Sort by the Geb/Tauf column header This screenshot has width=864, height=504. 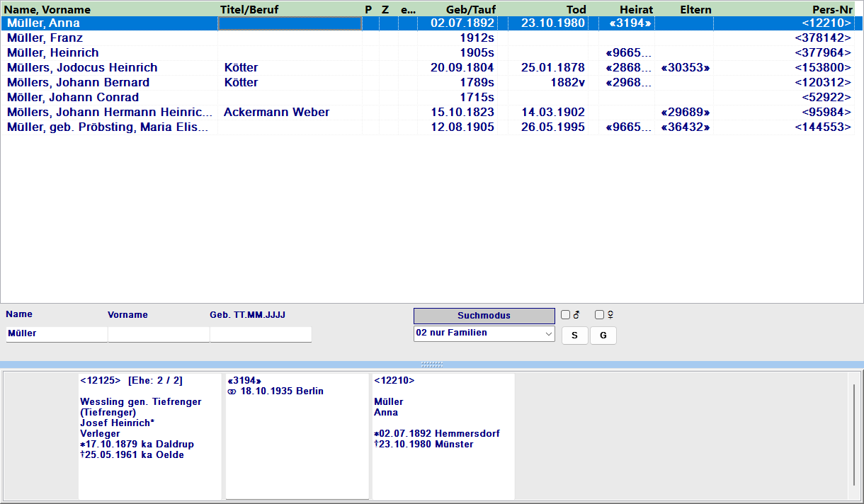tap(471, 9)
